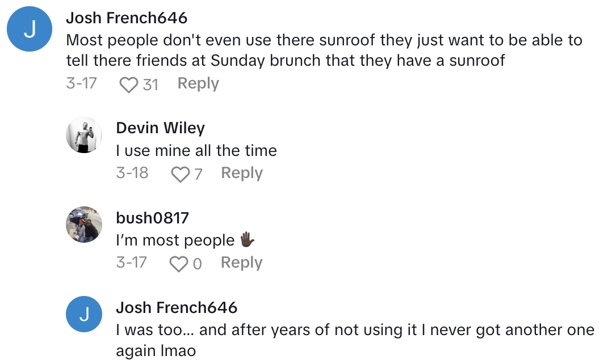
Task: Like Josh French646's sunroof brunch comment
Action: click(129, 84)
